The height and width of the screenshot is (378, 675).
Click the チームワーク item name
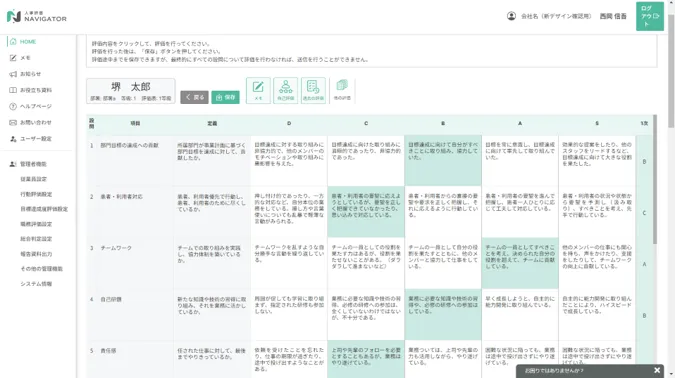116,248
